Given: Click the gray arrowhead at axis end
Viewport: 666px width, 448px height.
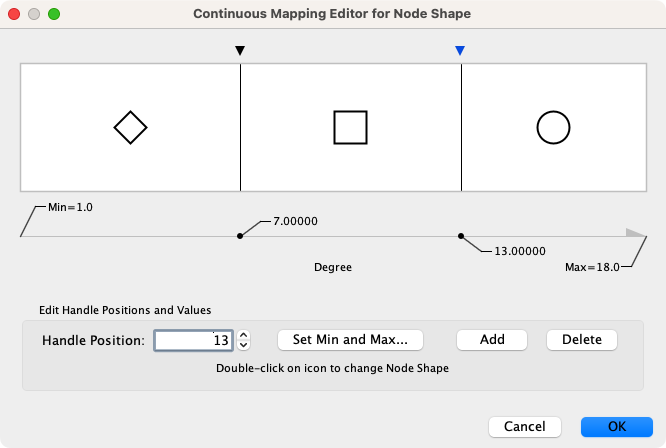Looking at the screenshot, I should pos(635,234).
